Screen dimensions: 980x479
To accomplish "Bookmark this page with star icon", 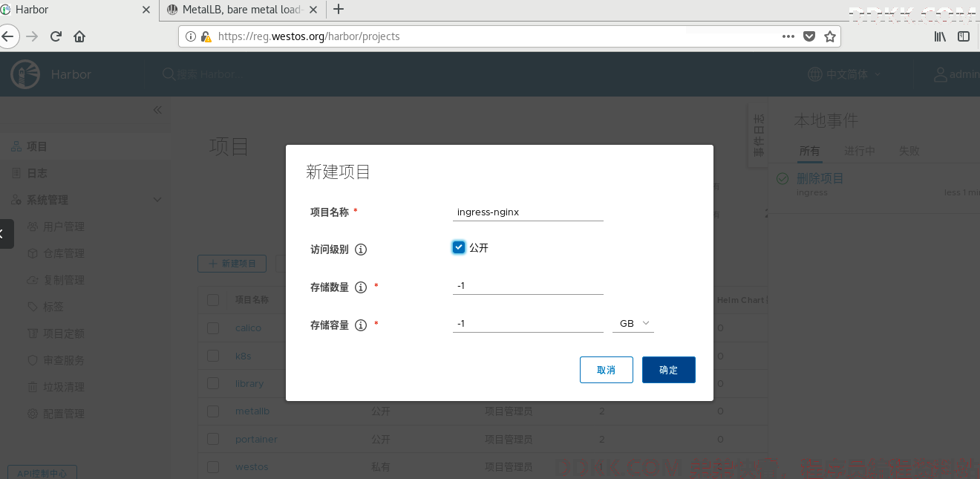I will [x=830, y=36].
